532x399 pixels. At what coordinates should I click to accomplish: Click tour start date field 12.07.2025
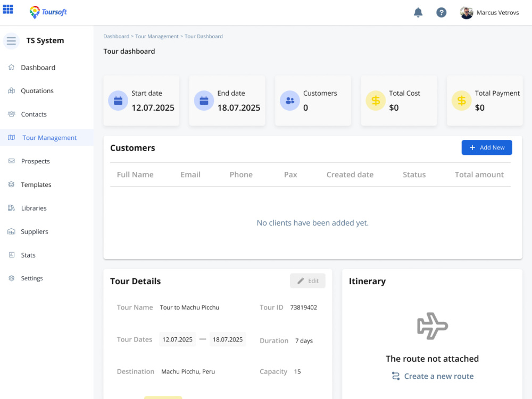pyautogui.click(x=178, y=339)
